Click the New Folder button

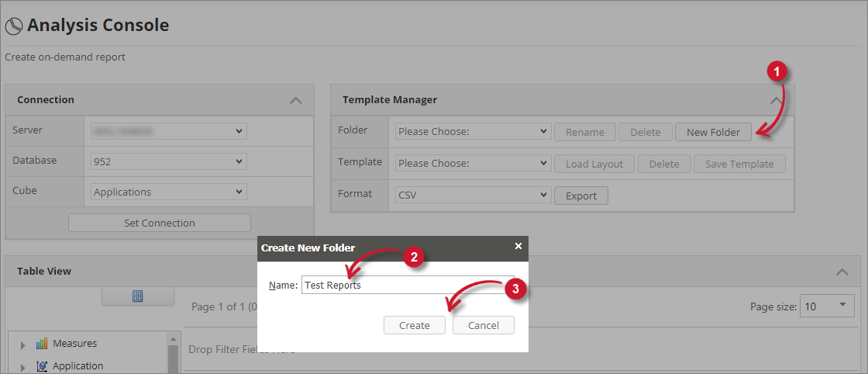tap(713, 132)
